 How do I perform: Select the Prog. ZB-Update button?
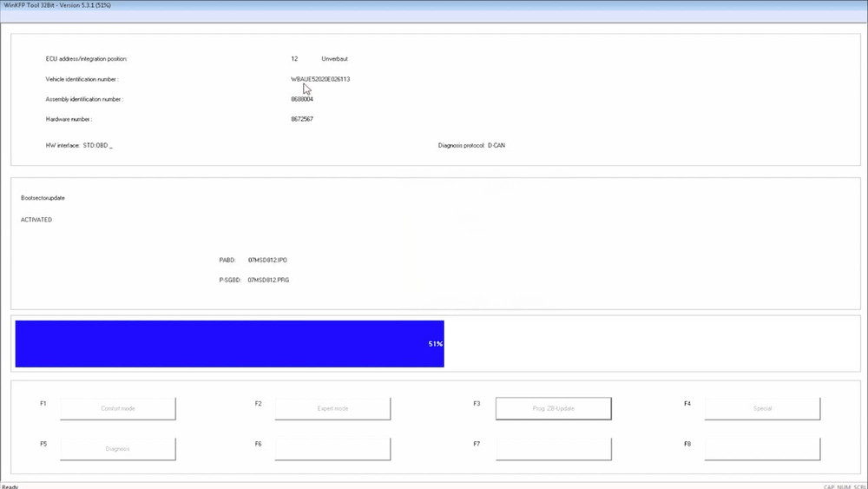(554, 409)
